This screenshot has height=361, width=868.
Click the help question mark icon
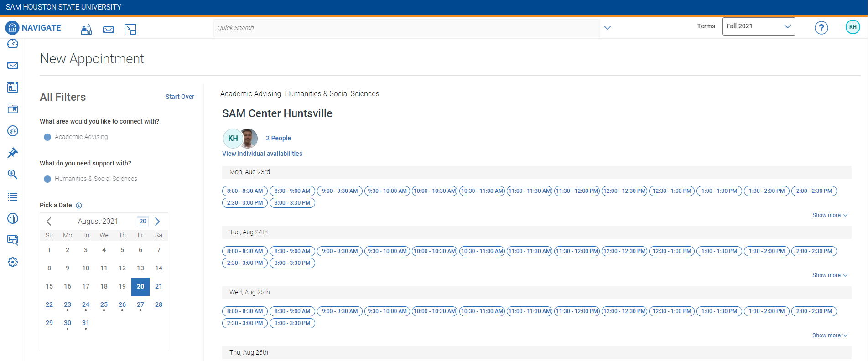(x=821, y=28)
